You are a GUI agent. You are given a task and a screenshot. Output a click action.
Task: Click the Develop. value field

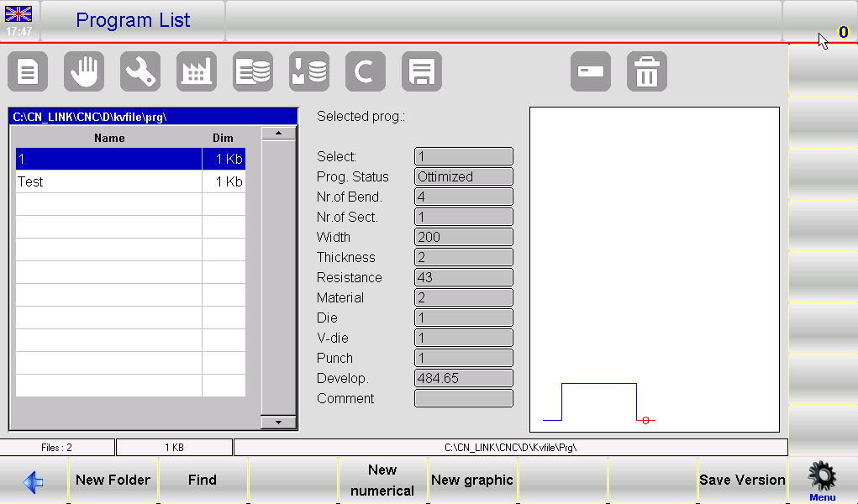(x=463, y=378)
